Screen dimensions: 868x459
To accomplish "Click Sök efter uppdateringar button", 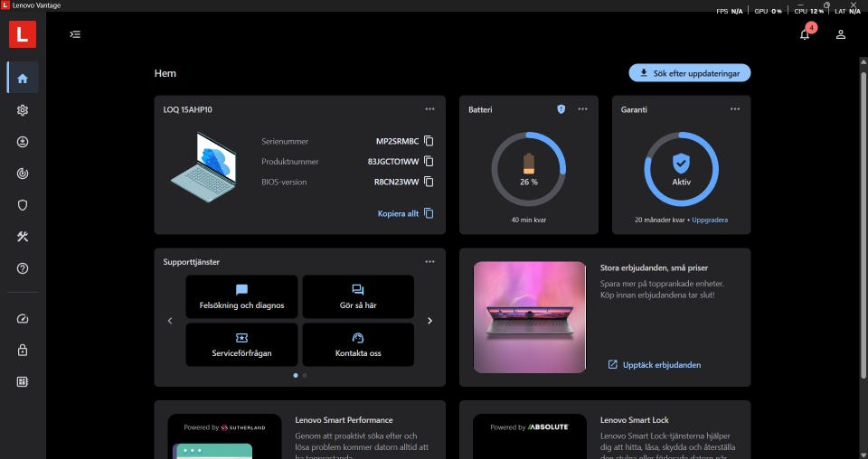I will coord(689,73).
